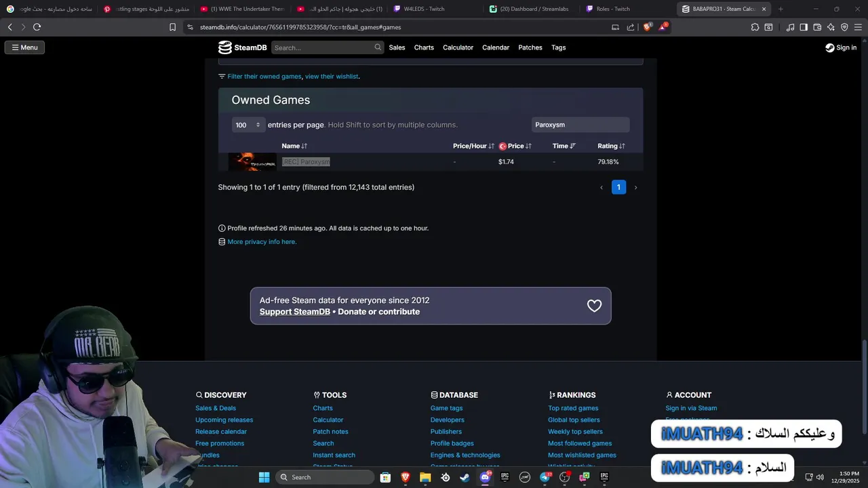Switch to Roles - Twitch tab
Screen dimensions: 868x488
pyautogui.click(x=627, y=9)
